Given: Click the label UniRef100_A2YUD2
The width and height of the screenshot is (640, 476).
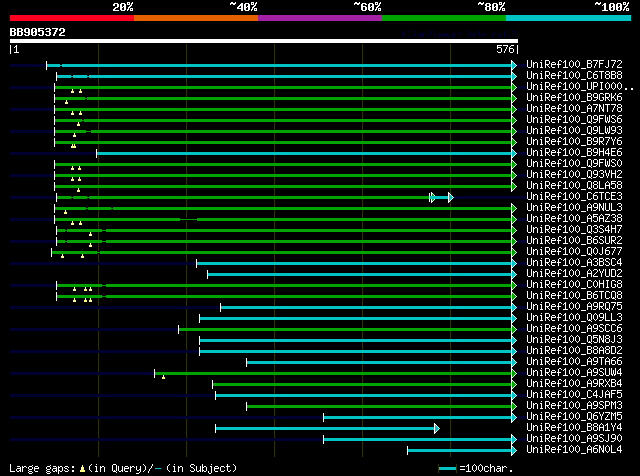Looking at the screenshot, I should 574,274.
